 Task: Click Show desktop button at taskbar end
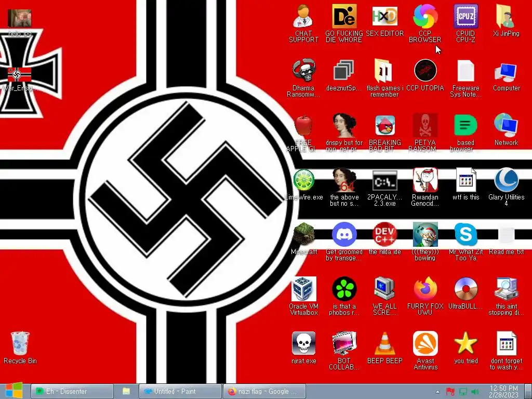(528, 391)
